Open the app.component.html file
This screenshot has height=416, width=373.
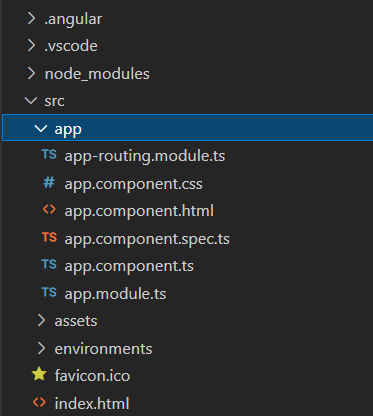139,211
